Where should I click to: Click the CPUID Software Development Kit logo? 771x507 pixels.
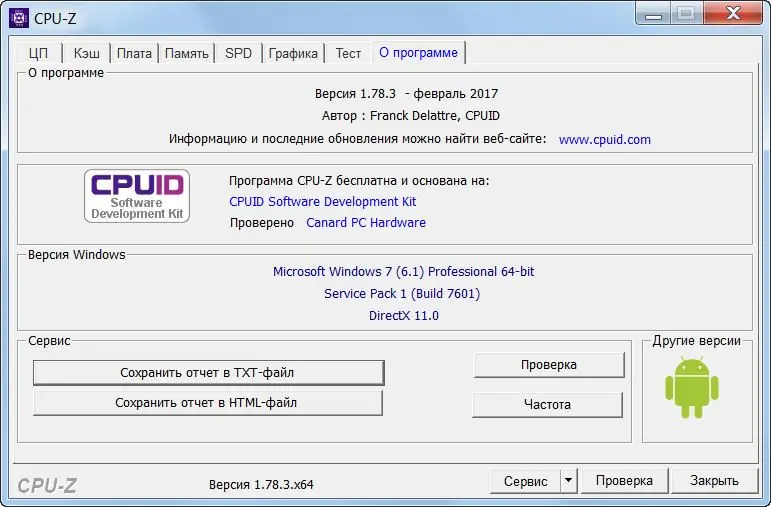pos(137,196)
